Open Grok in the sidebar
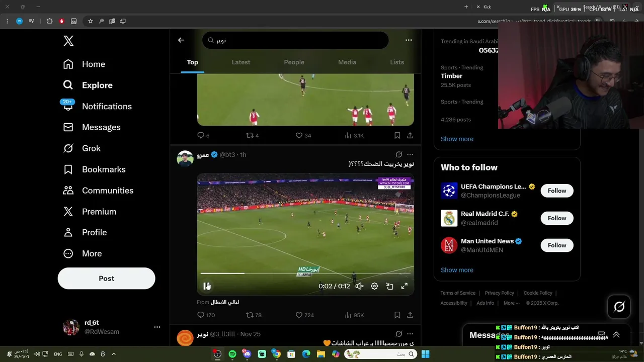 coord(82,148)
